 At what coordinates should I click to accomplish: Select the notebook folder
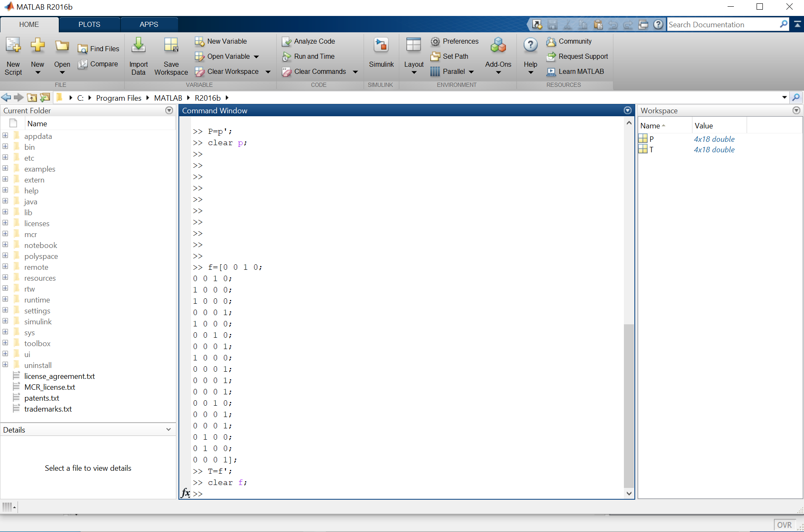40,245
